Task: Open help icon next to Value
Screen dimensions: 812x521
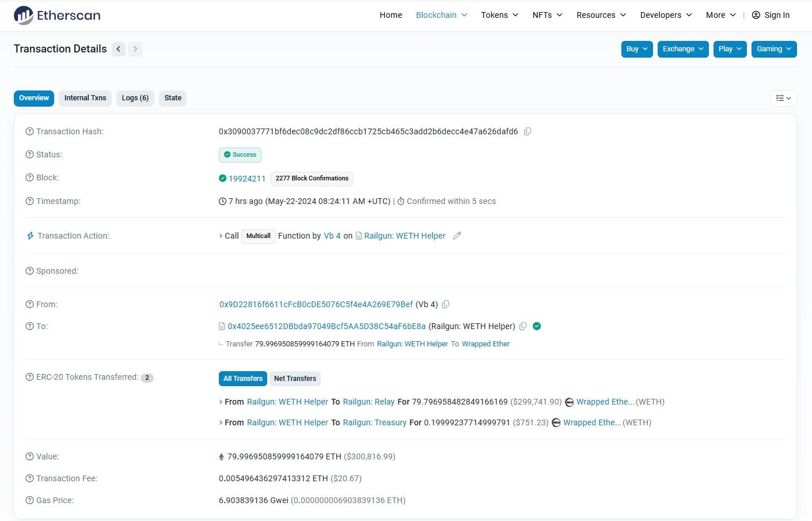Action: pos(30,456)
